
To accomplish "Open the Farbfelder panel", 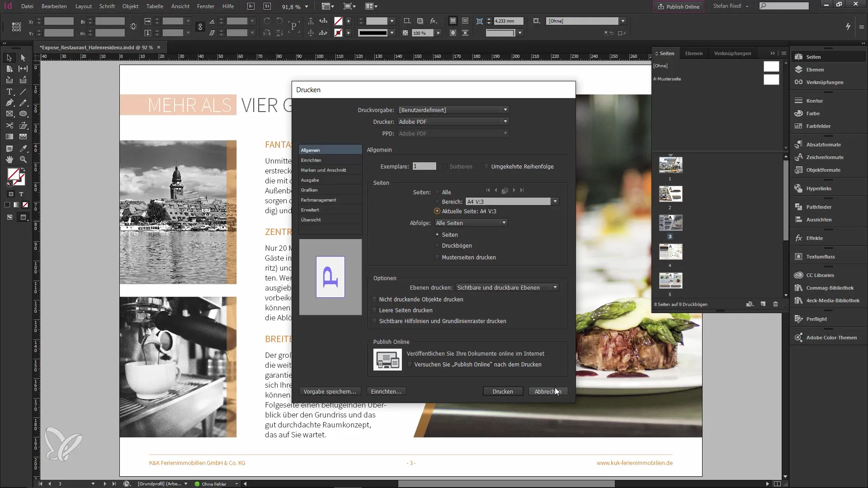I will click(x=828, y=126).
